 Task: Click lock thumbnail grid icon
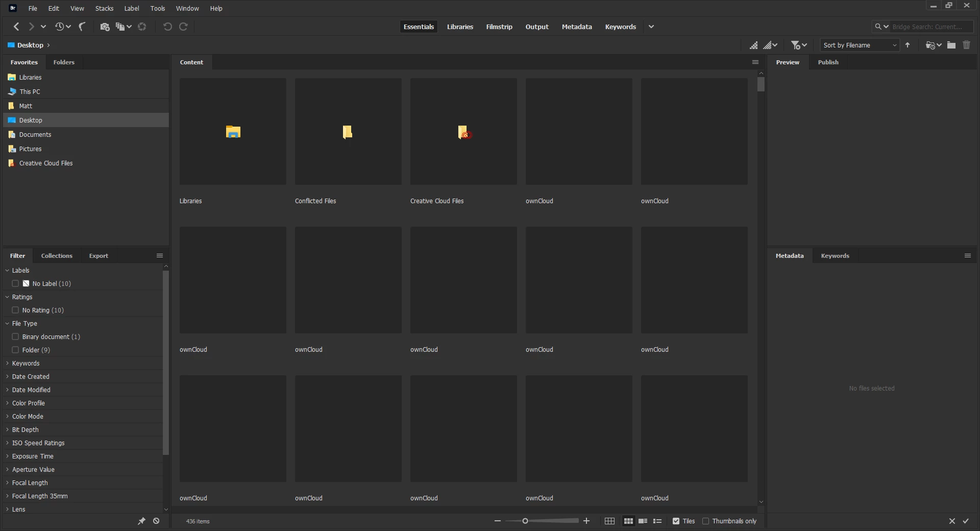[609, 521]
